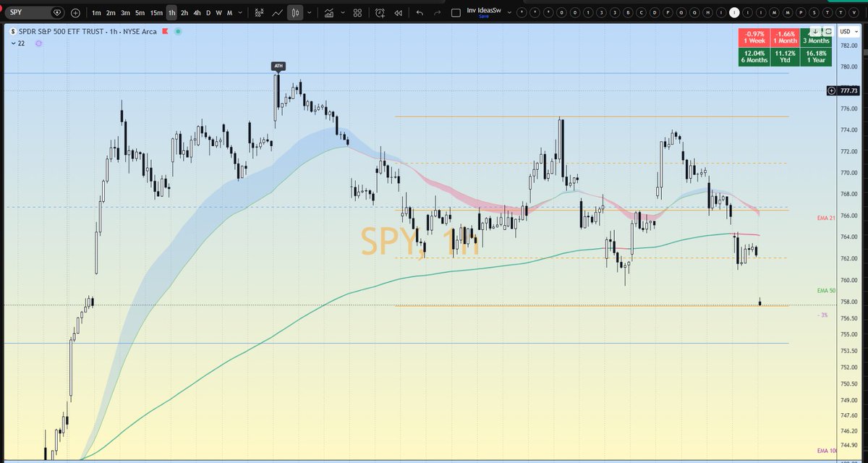Click the purple loading circle icon beside 22

point(38,43)
